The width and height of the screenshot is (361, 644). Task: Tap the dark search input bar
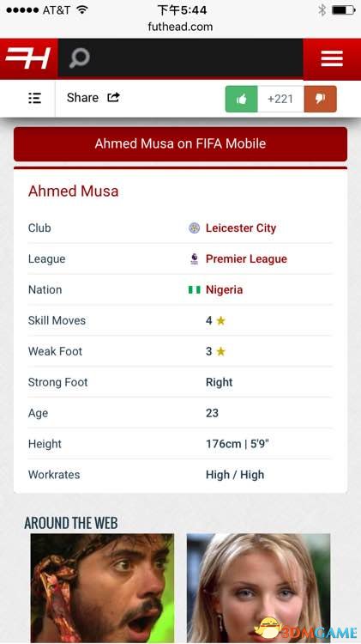(x=180, y=58)
